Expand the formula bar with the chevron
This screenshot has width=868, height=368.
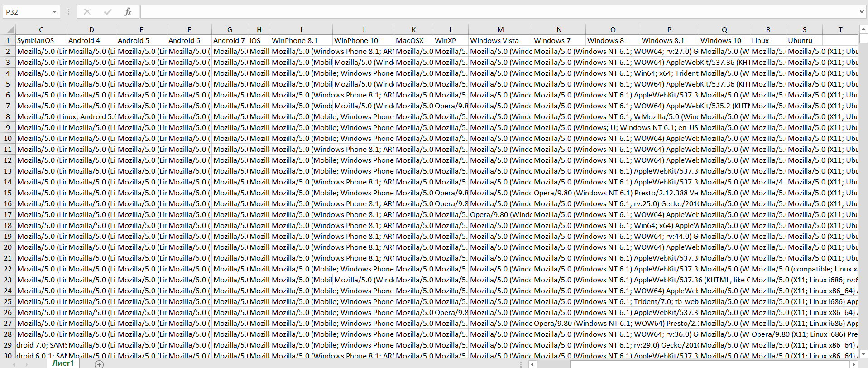coord(862,12)
